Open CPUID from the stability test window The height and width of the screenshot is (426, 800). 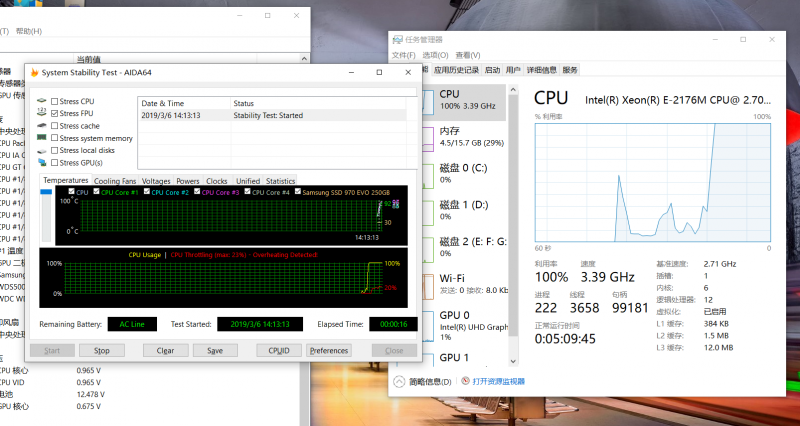tap(279, 350)
